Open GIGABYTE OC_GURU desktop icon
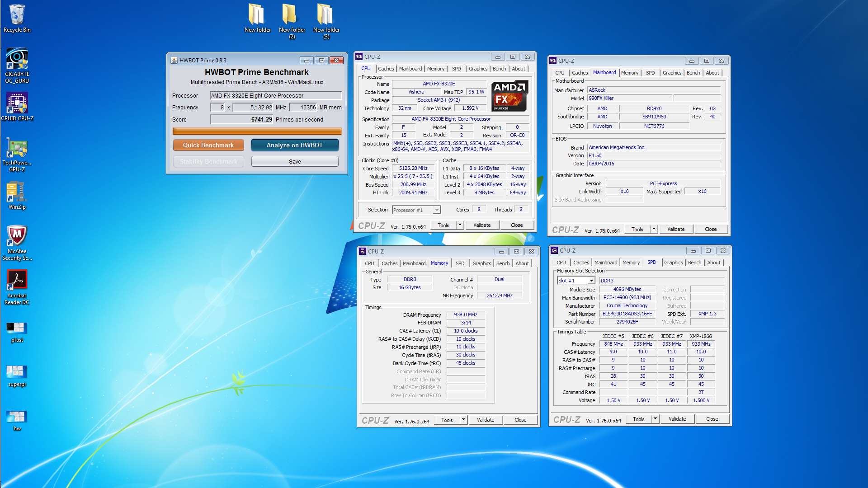This screenshot has width=868, height=488. [x=17, y=66]
